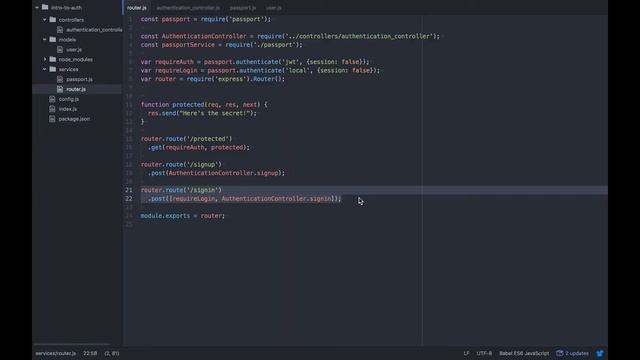Click the var requireLogin line
640x360 pixels.
coord(260,71)
